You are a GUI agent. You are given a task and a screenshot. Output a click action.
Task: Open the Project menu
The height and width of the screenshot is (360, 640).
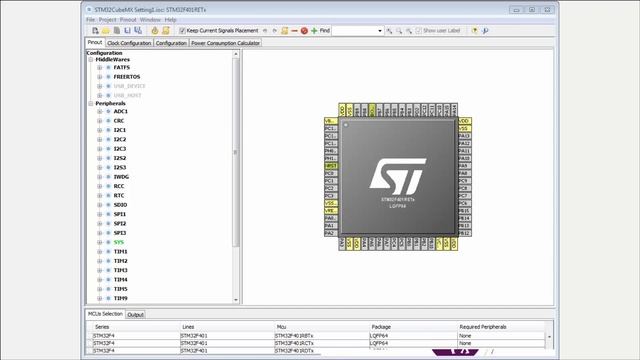coord(107,20)
